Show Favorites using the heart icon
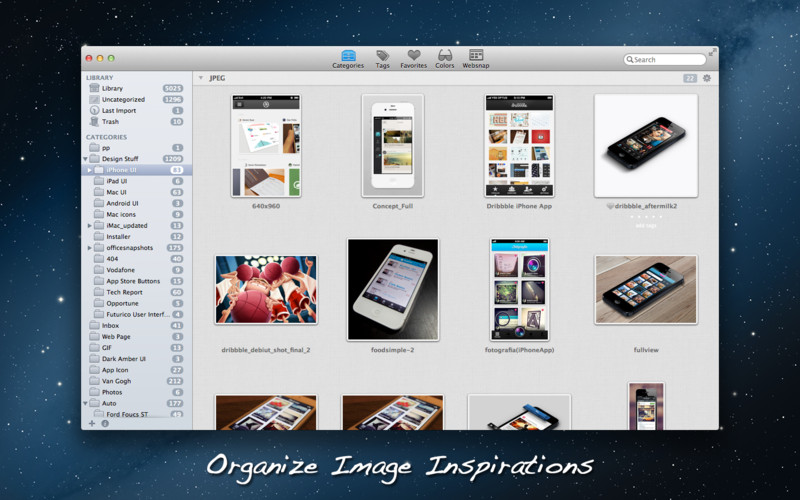The width and height of the screenshot is (800, 500). (413, 59)
